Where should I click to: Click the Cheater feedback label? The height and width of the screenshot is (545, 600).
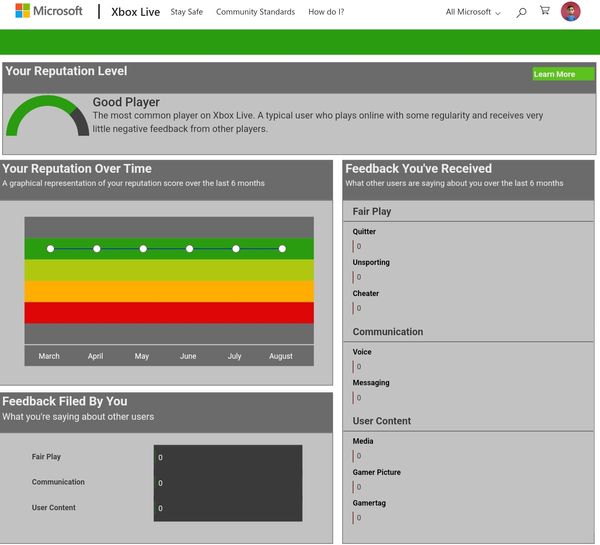coord(365,293)
